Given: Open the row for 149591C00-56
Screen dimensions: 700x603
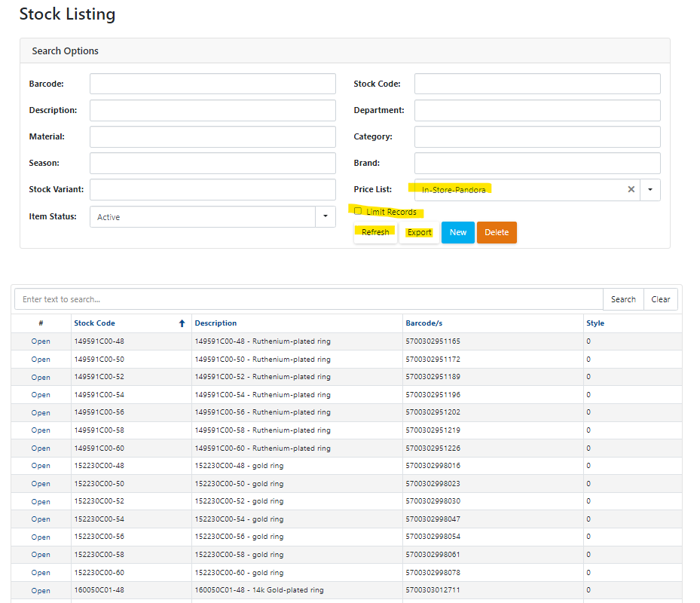Looking at the screenshot, I should tap(41, 412).
